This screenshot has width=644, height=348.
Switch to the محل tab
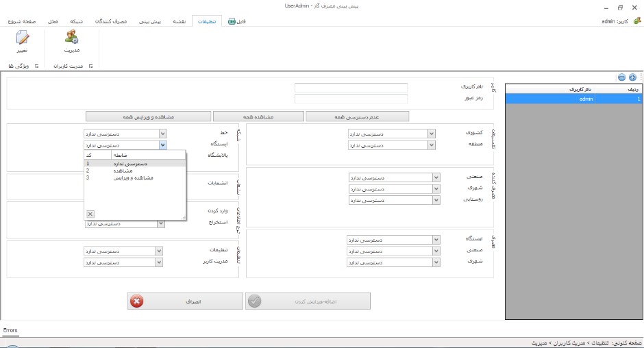(x=53, y=21)
